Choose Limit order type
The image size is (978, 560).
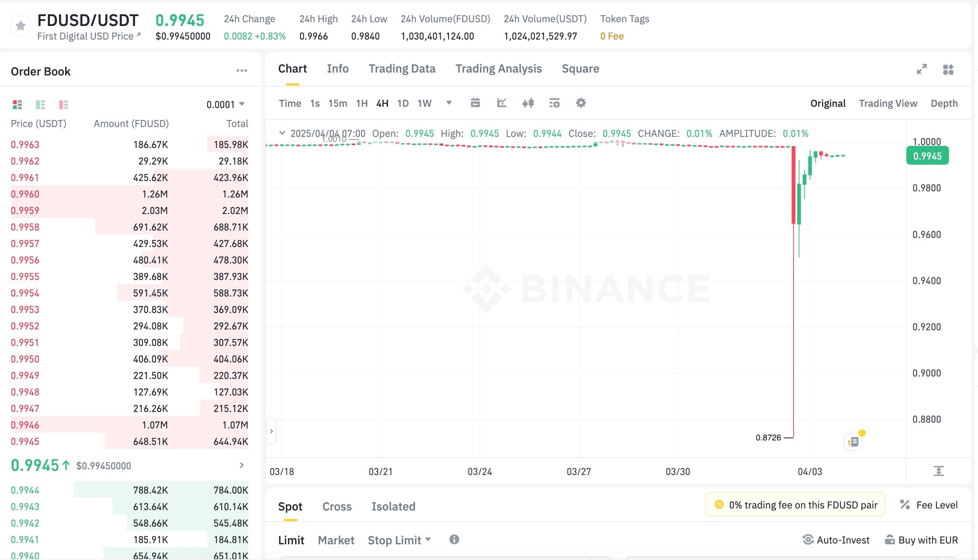tap(291, 540)
